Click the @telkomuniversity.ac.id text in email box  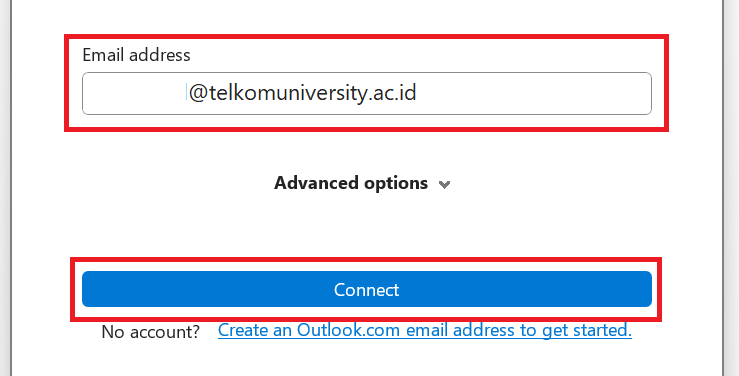pyautogui.click(x=302, y=93)
